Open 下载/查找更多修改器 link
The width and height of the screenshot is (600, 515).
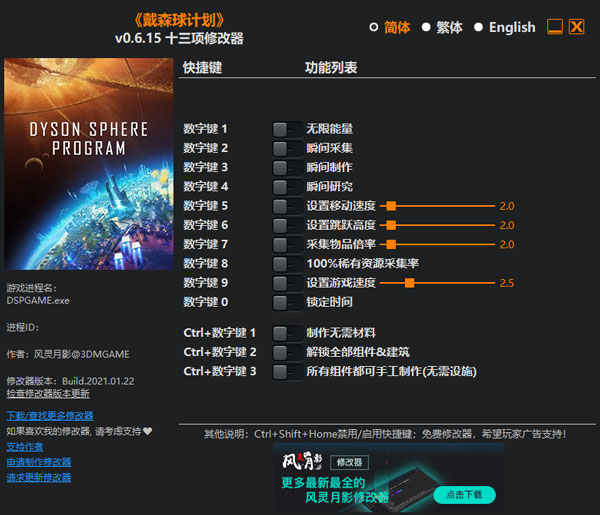coord(49,415)
